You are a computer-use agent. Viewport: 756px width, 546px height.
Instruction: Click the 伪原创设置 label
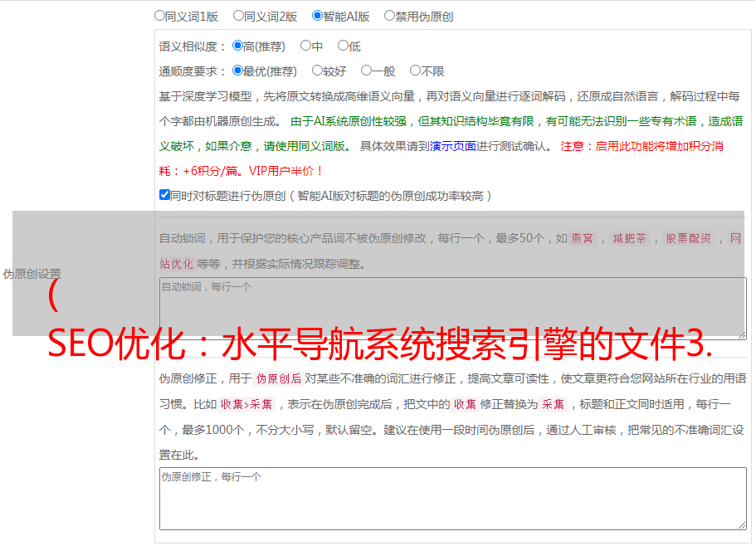point(32,274)
